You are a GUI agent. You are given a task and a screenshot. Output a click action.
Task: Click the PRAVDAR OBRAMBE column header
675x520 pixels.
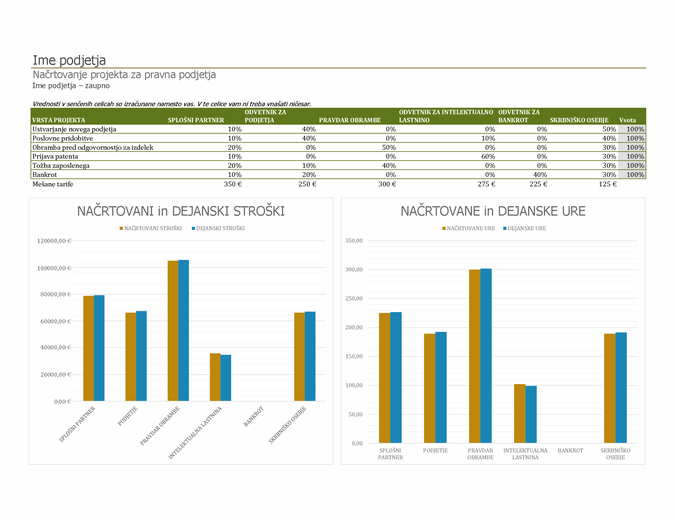point(349,120)
